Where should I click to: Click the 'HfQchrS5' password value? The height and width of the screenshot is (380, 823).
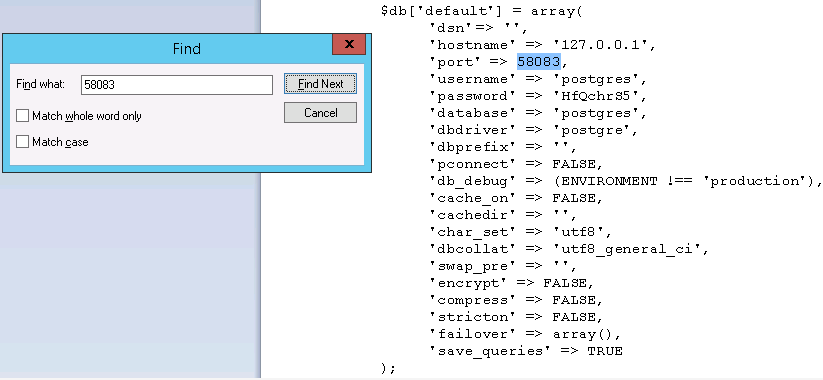coord(596,96)
